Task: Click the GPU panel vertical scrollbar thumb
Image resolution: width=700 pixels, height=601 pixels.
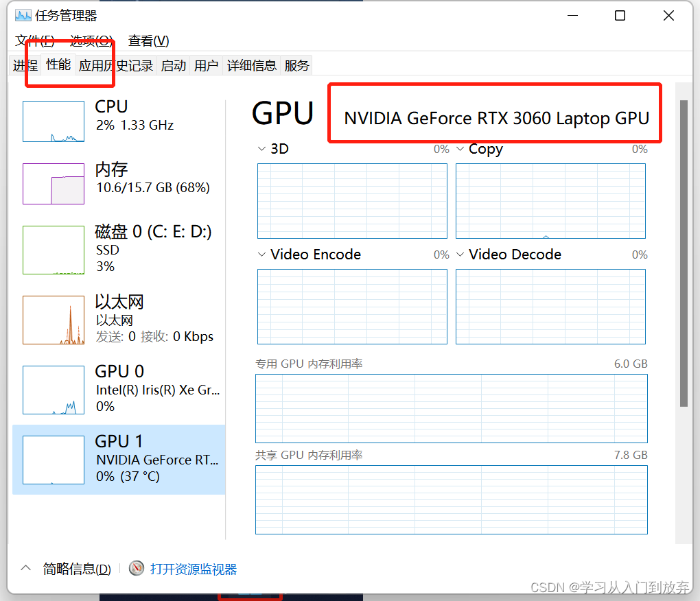Action: pos(684,253)
